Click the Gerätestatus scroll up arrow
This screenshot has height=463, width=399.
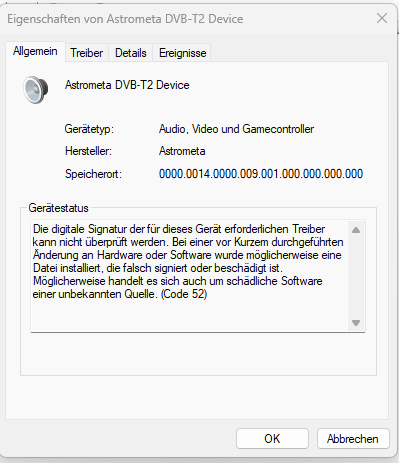356,230
